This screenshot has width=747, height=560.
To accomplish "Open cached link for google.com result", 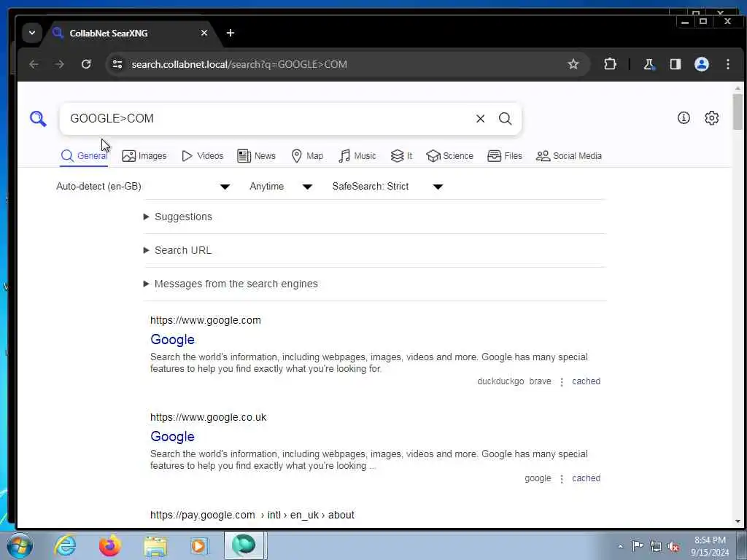I will click(x=586, y=381).
